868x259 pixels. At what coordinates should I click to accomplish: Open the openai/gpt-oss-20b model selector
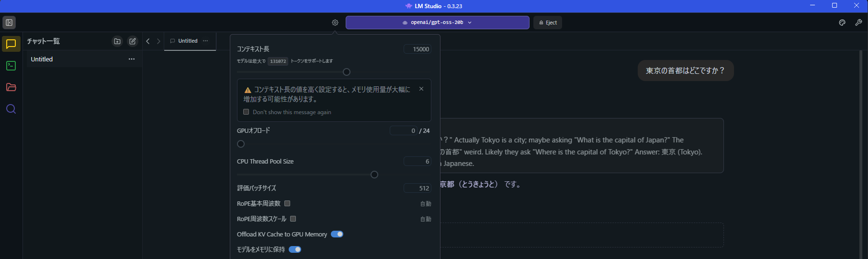pos(437,23)
